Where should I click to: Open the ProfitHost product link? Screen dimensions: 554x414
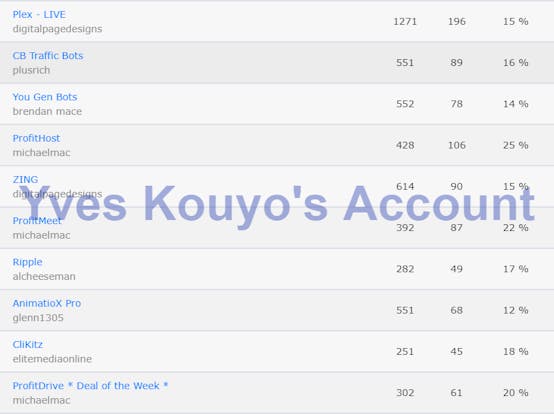(36, 138)
